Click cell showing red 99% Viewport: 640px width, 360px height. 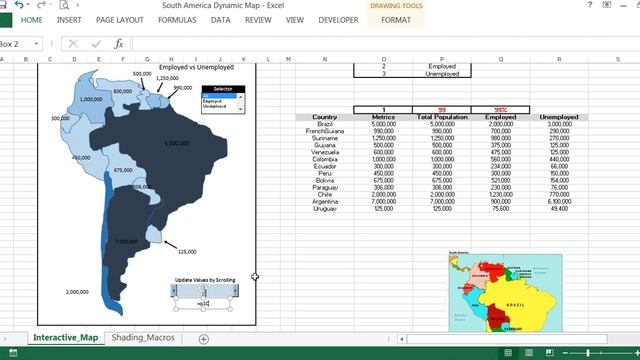click(x=501, y=110)
